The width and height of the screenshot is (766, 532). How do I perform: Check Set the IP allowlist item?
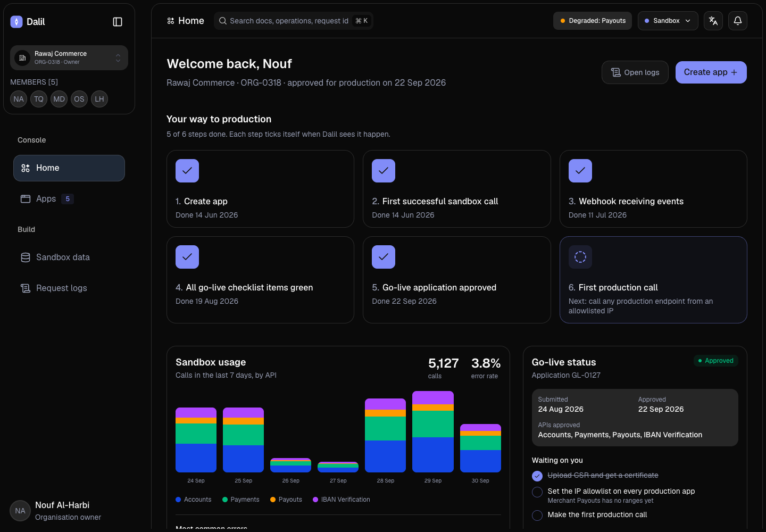(537, 492)
